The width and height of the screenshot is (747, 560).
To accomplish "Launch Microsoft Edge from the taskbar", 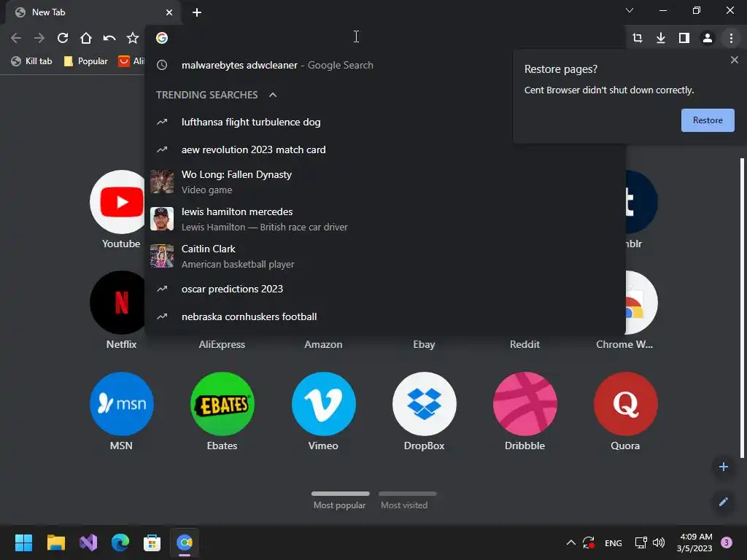I will click(120, 542).
